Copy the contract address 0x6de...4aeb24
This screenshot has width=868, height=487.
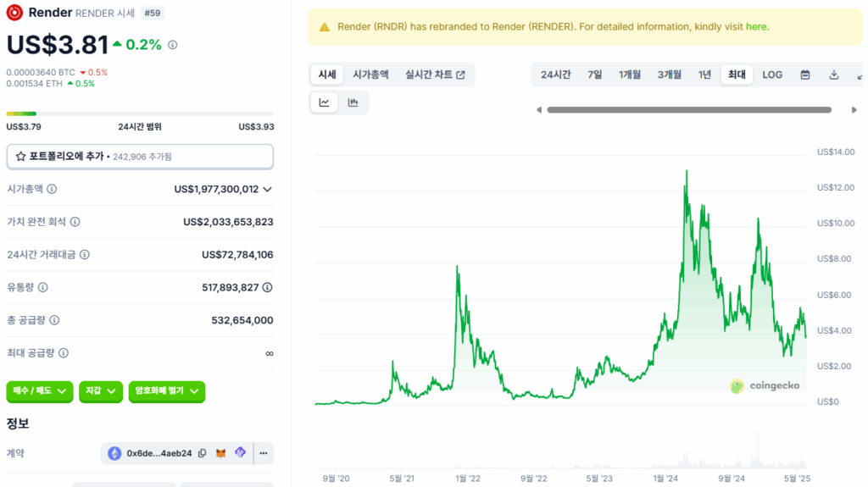pos(203,453)
